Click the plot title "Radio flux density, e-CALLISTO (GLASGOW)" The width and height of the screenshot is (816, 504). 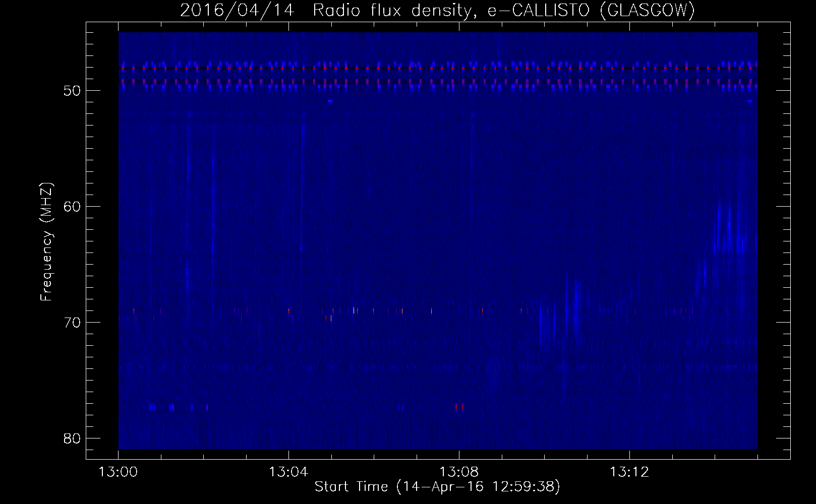(504, 10)
